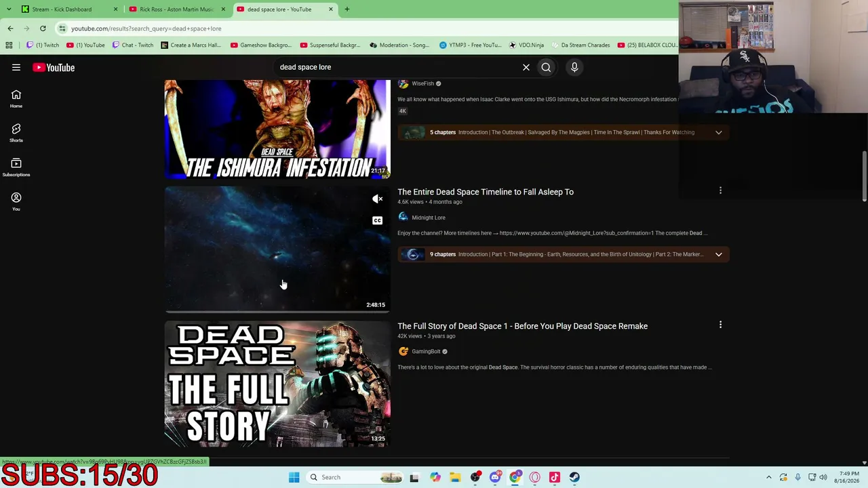Open Discord from the taskbar

495,477
